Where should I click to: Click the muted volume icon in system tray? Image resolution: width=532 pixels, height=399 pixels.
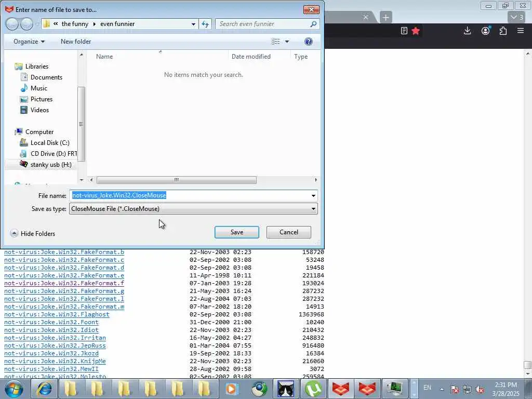(x=480, y=390)
